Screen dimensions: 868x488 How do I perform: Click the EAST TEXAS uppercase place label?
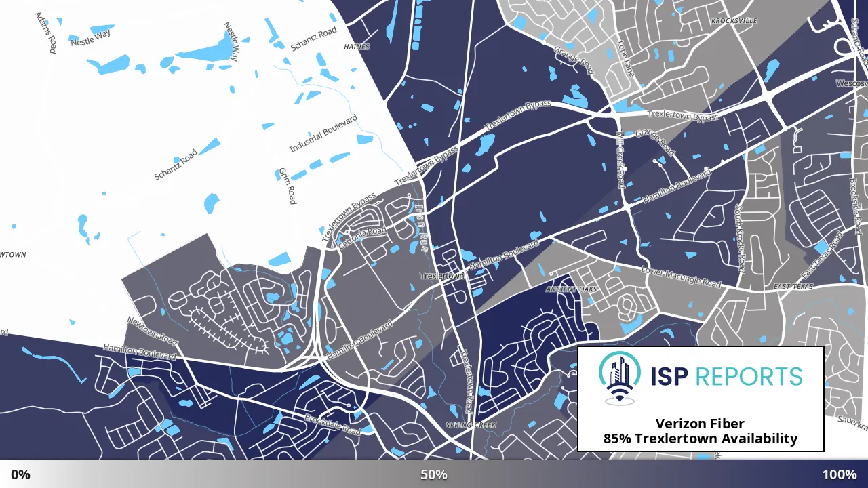[793, 287]
